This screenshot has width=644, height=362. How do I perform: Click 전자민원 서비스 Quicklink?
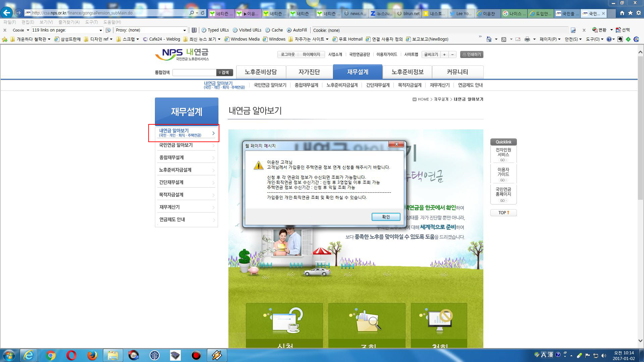(x=503, y=155)
